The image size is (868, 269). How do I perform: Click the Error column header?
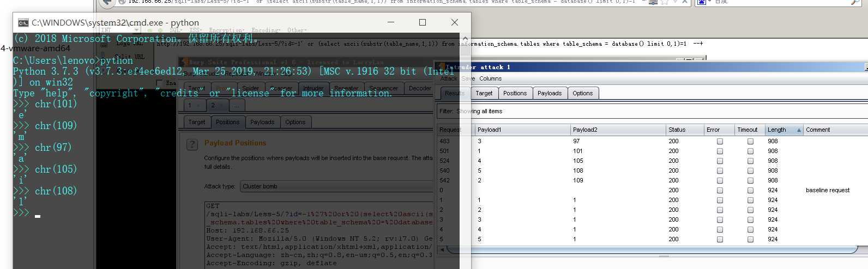click(719, 130)
